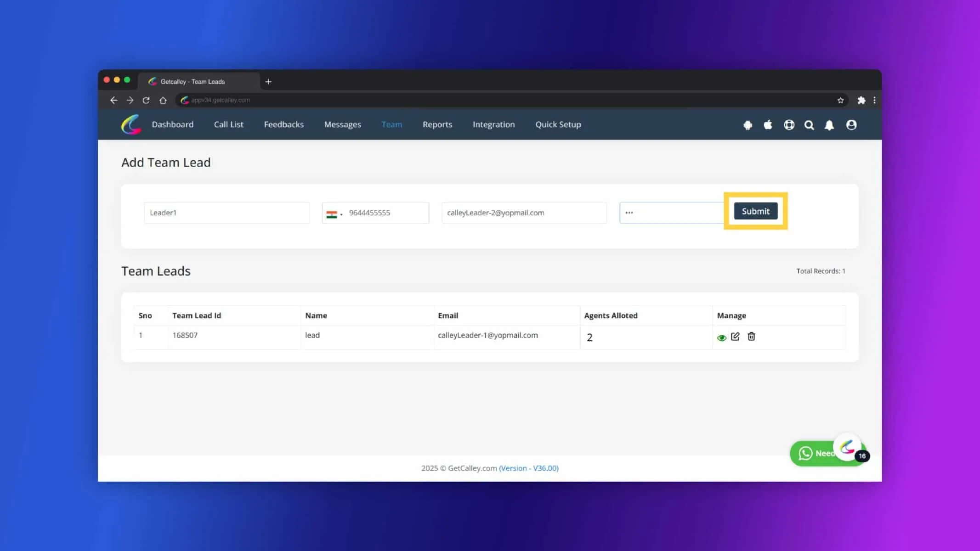Open Messages menu
Viewport: 980px width, 551px height.
coord(342,124)
